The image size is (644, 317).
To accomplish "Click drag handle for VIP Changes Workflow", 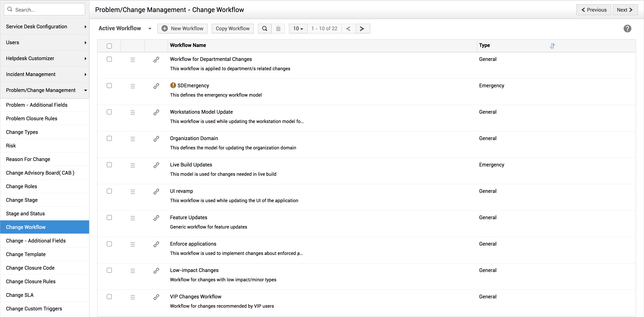I will point(132,297).
